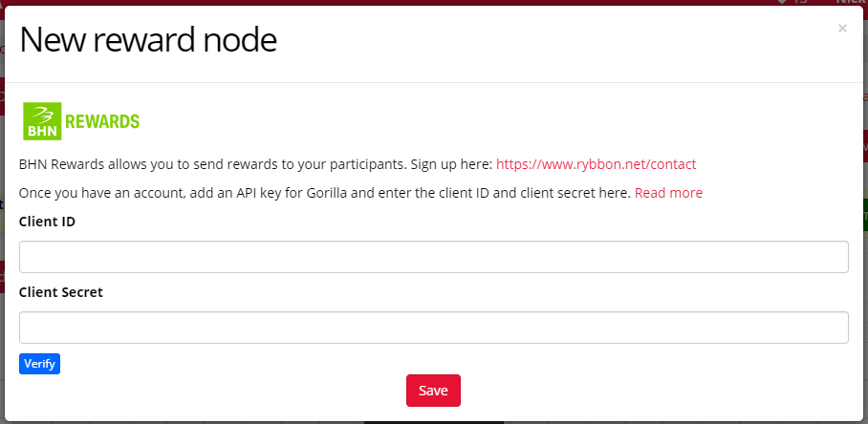Click the Client Secret label
The height and width of the screenshot is (424, 868).
tap(61, 292)
